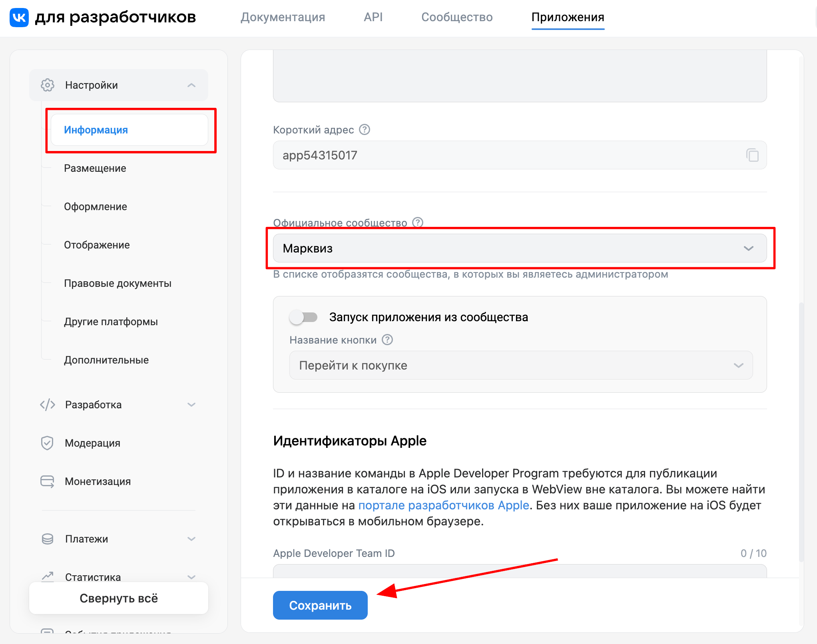Select Размещение in the sidebar
This screenshot has height=644, width=817.
click(x=95, y=168)
